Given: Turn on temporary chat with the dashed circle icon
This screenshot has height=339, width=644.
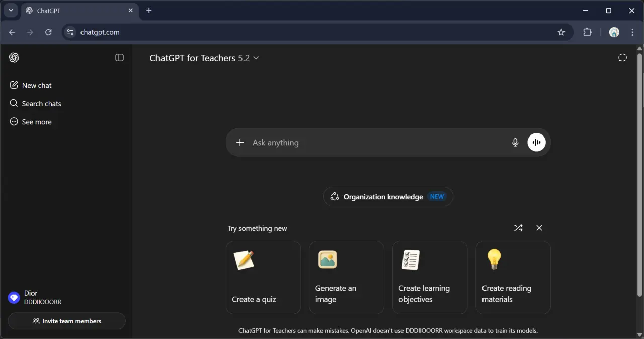Looking at the screenshot, I should [622, 58].
